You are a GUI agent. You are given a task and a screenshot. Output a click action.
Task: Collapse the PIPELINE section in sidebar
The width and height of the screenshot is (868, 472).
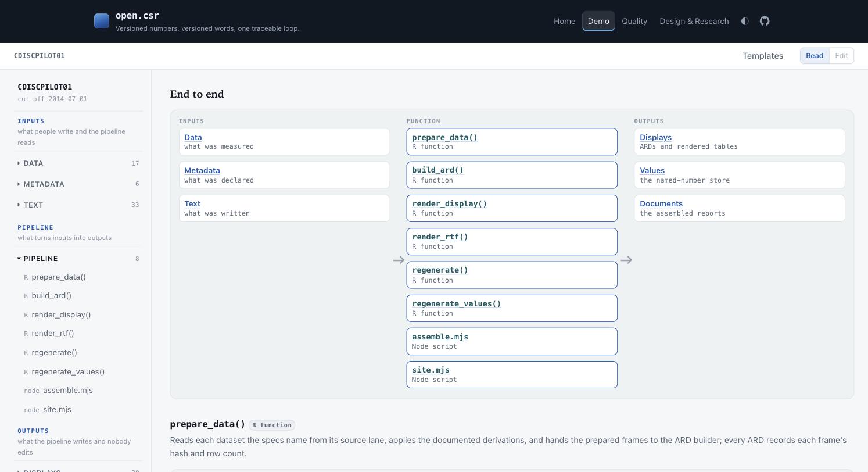pos(78,259)
